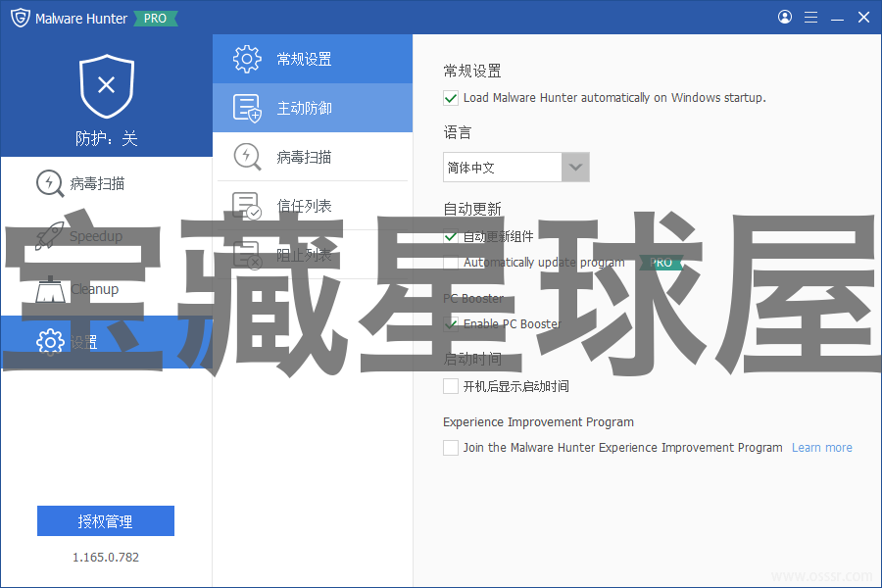This screenshot has width=882, height=588.
Task: Select Speedup in left navigation
Action: click(x=106, y=236)
